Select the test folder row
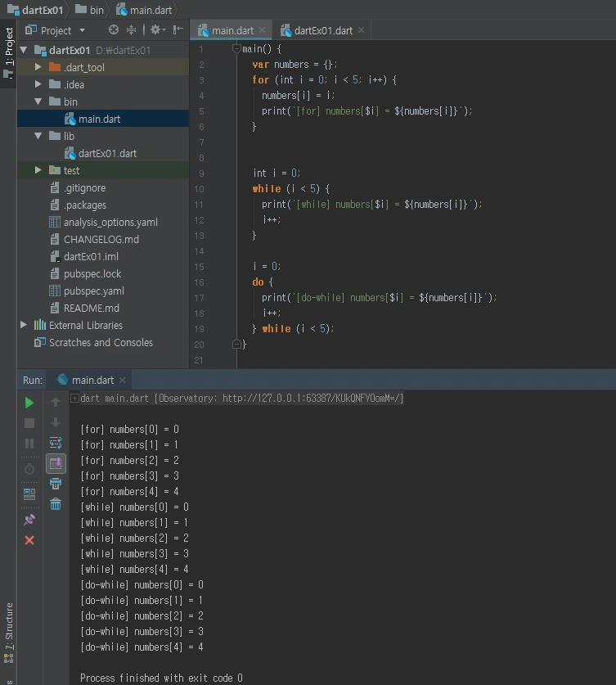The image size is (616, 685). [103, 170]
